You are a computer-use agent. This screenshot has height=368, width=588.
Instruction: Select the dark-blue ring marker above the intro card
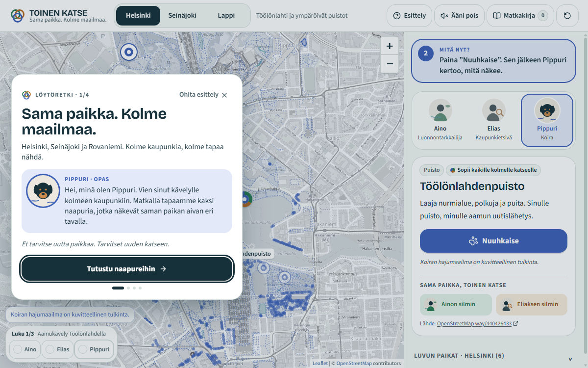(129, 52)
